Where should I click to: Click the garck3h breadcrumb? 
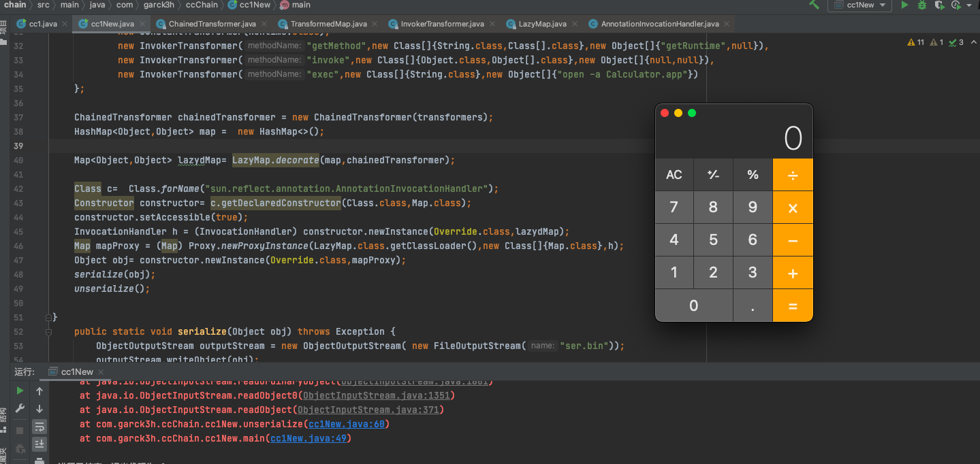(157, 5)
